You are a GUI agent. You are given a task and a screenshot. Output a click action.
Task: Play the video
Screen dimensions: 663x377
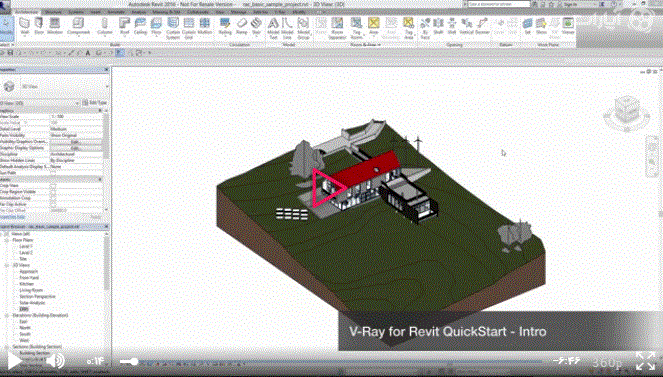pos(14,361)
